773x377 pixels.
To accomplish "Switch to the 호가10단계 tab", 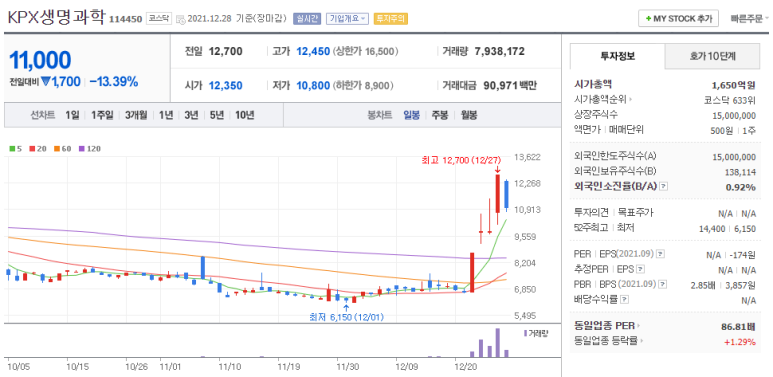I will 712,56.
